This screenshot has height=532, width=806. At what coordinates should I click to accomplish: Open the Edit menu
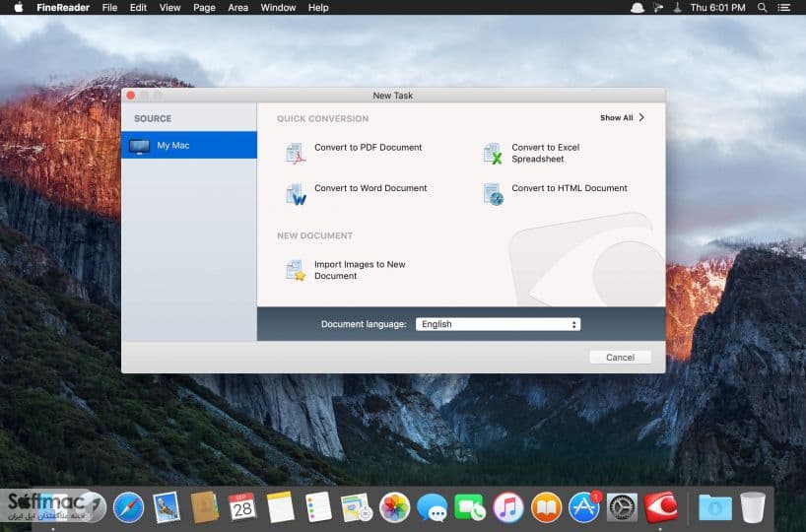[138, 8]
